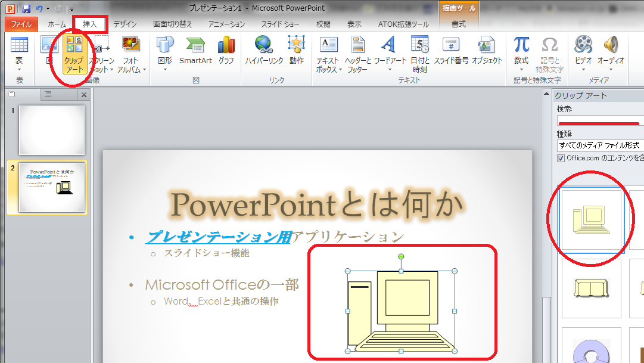Expand the Table (表) dropdown arrow

point(19,70)
